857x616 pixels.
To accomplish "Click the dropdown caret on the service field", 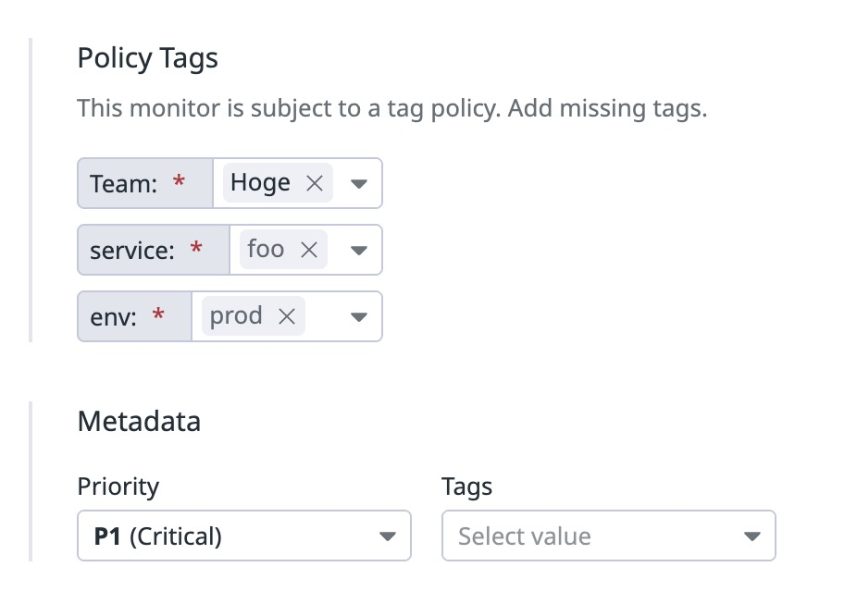I will tap(358, 249).
